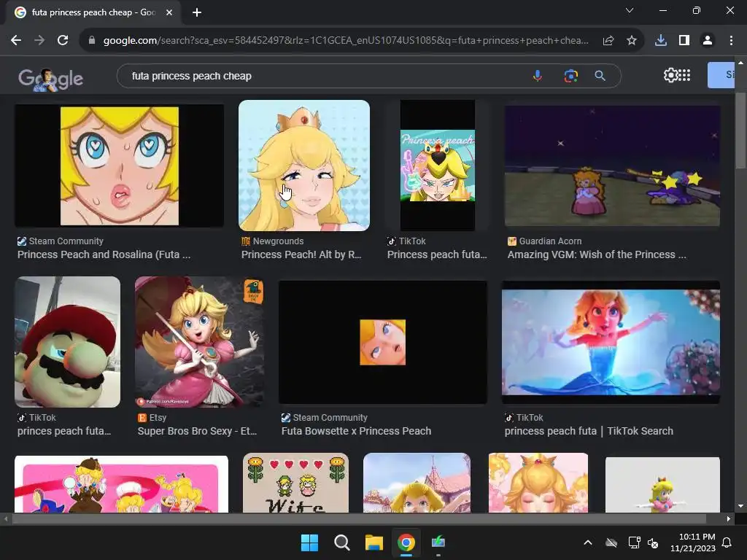Click the browser forward arrow

39,41
